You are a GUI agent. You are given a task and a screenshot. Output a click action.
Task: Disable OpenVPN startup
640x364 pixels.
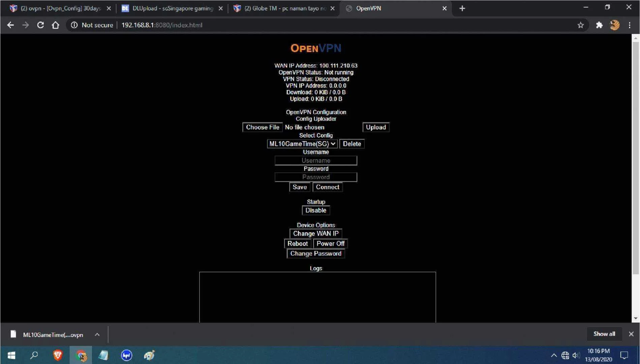coord(316,210)
